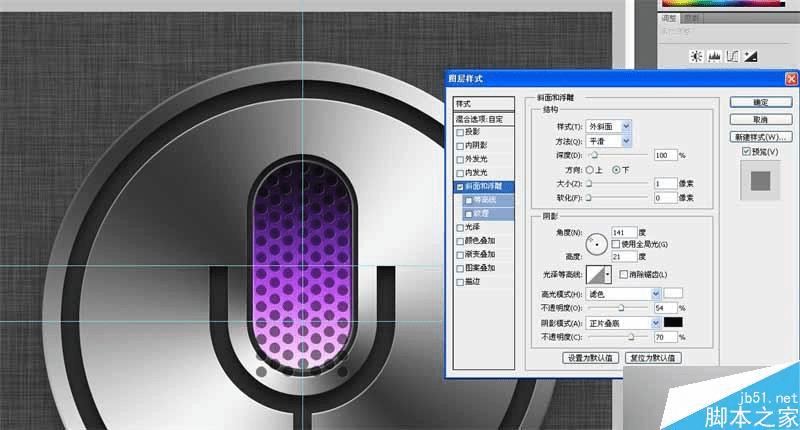
Task: Enable the 纹理 texture sub-option checkbox
Action: pyautogui.click(x=469, y=214)
